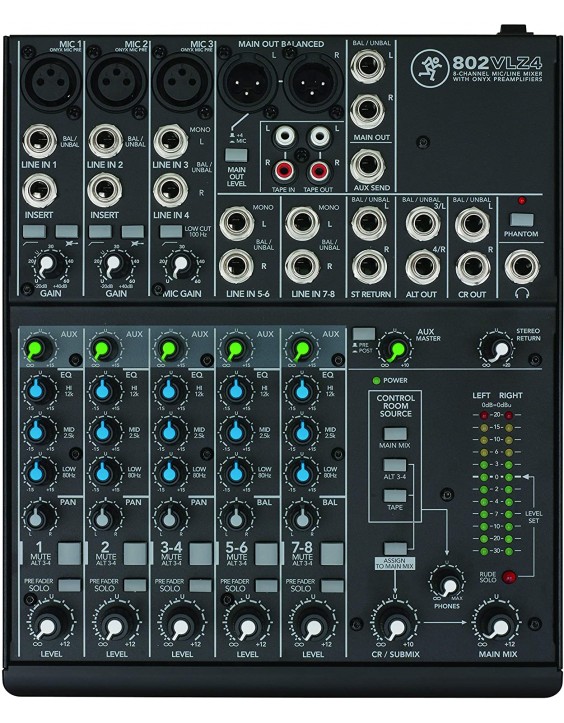Click the channel 5-6 BAL knob

click(x=236, y=517)
